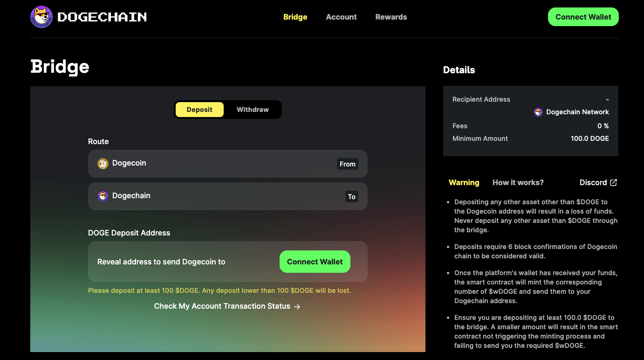Open the Account navigation tab

341,17
